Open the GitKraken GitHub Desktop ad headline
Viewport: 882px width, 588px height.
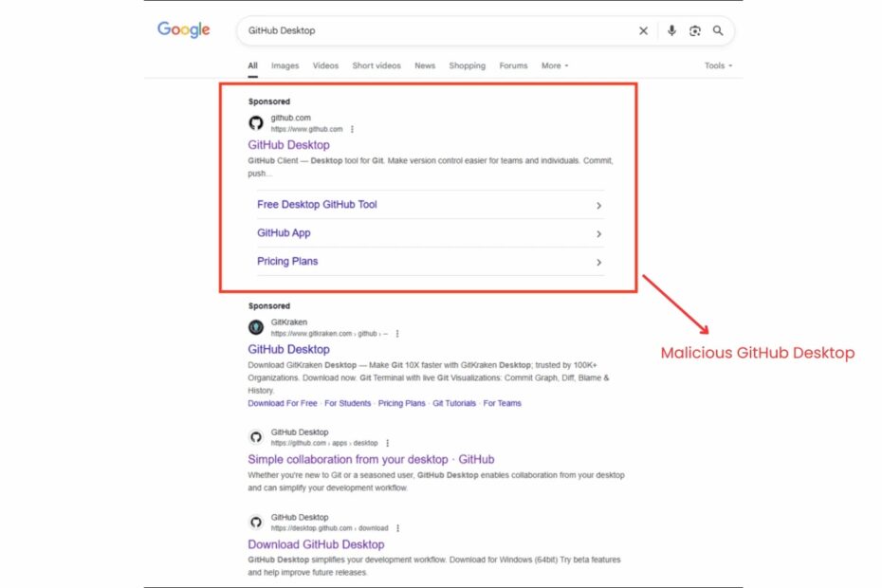(x=288, y=349)
